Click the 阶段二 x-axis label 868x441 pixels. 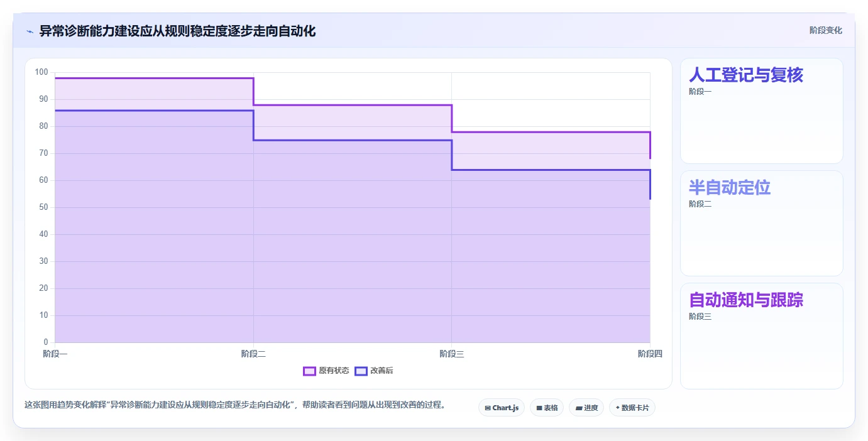(253, 354)
